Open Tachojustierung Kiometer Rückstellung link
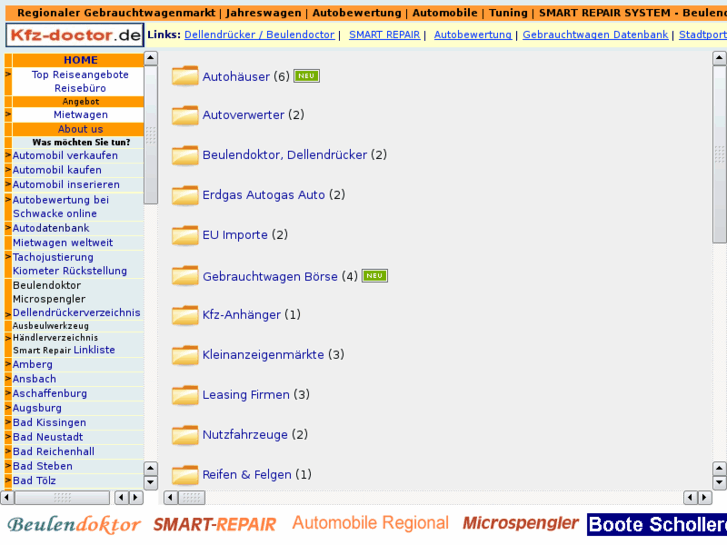Image resolution: width=727 pixels, height=545 pixels. (70, 264)
